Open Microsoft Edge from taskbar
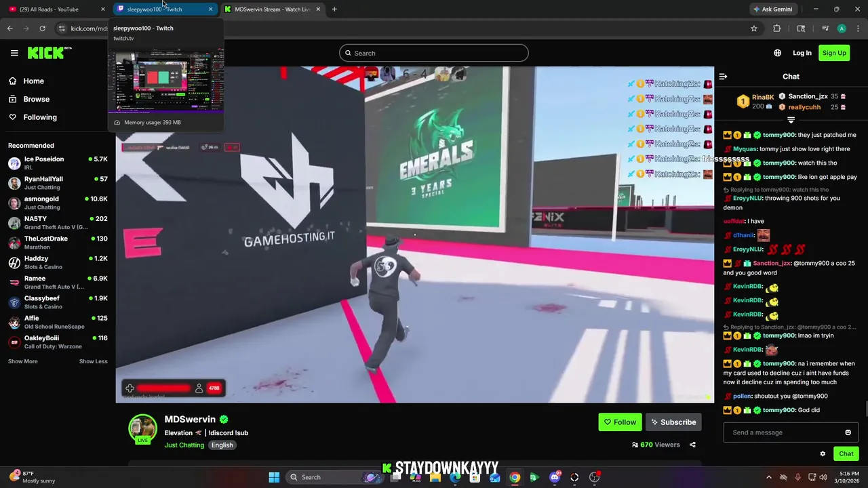 (x=455, y=477)
